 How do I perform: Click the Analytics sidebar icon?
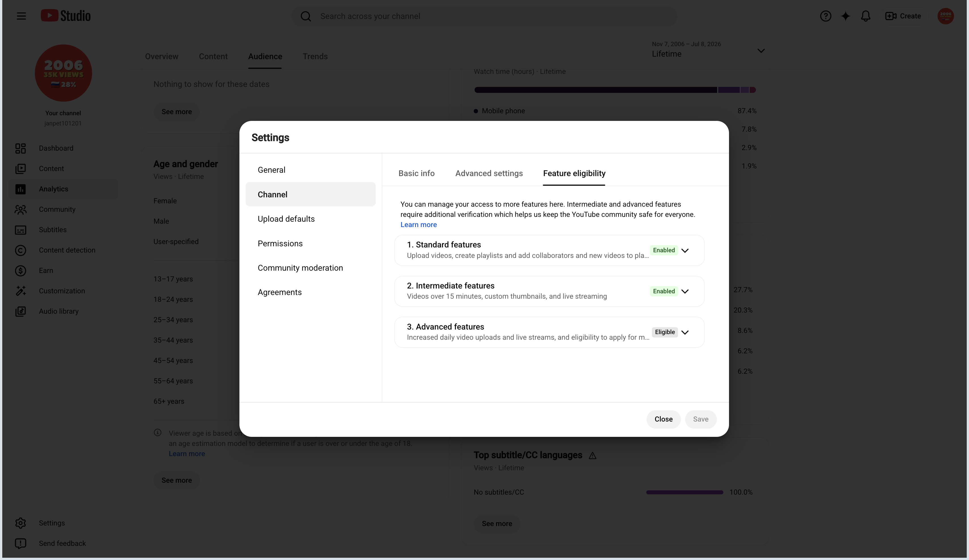coord(20,189)
